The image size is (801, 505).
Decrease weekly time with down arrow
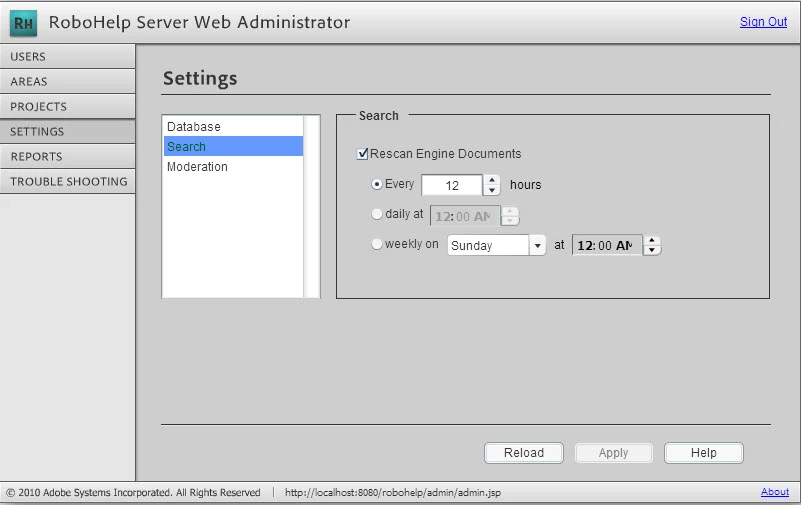pyautogui.click(x=652, y=250)
